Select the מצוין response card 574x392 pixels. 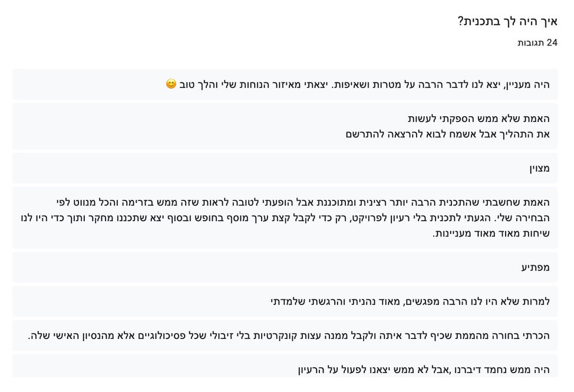pyautogui.click(x=285, y=169)
